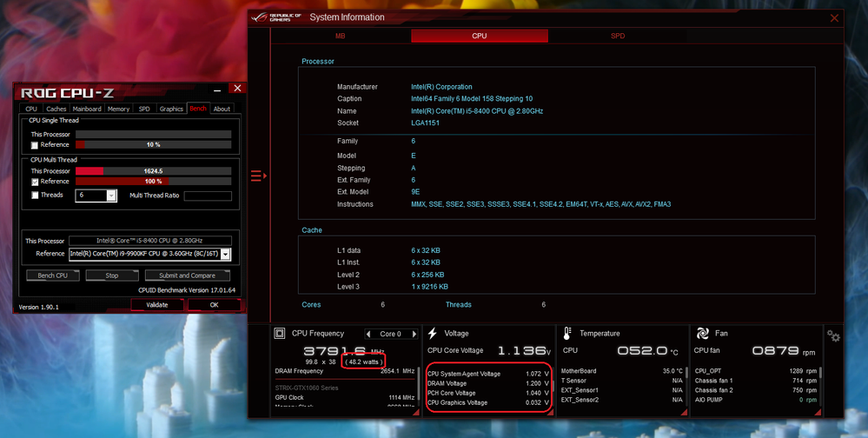Open the Memory tab in CPU-Z
868x438 pixels.
[118, 109]
